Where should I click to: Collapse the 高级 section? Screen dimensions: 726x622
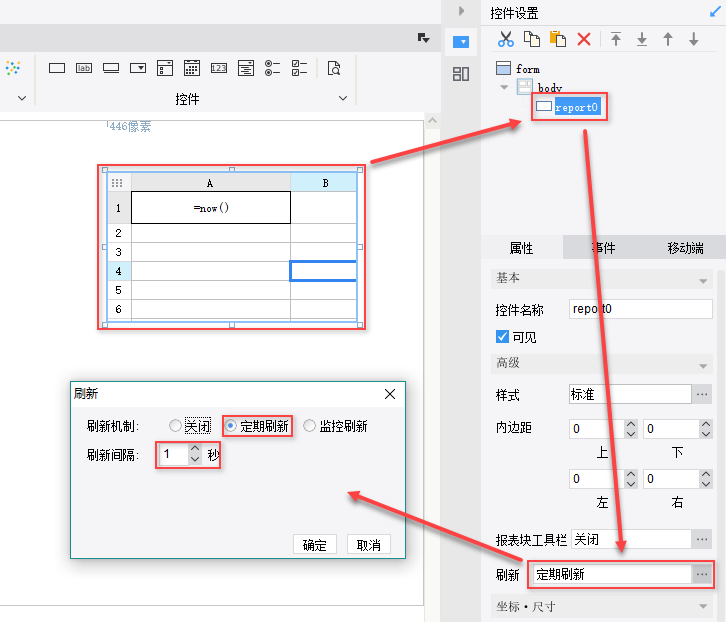pyautogui.click(x=703, y=366)
